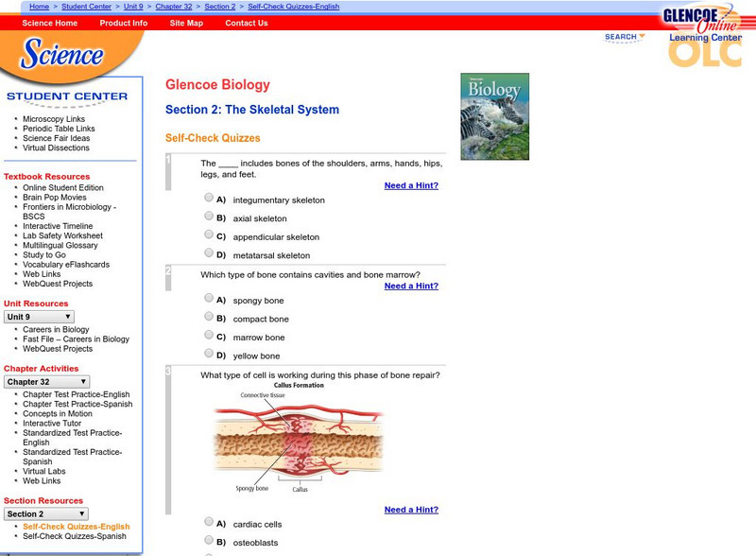Viewport: 756px width, 556px height.
Task: Open Self-Check Quizzes-Spanish
Action: click(75, 536)
